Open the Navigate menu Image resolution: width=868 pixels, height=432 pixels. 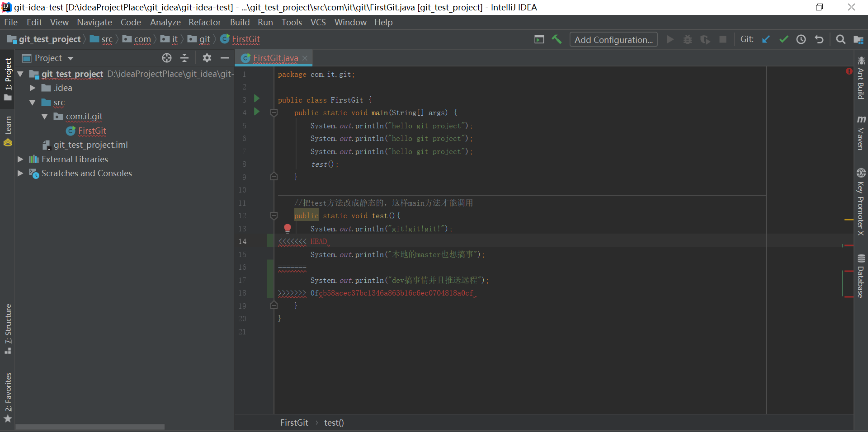[x=94, y=22]
